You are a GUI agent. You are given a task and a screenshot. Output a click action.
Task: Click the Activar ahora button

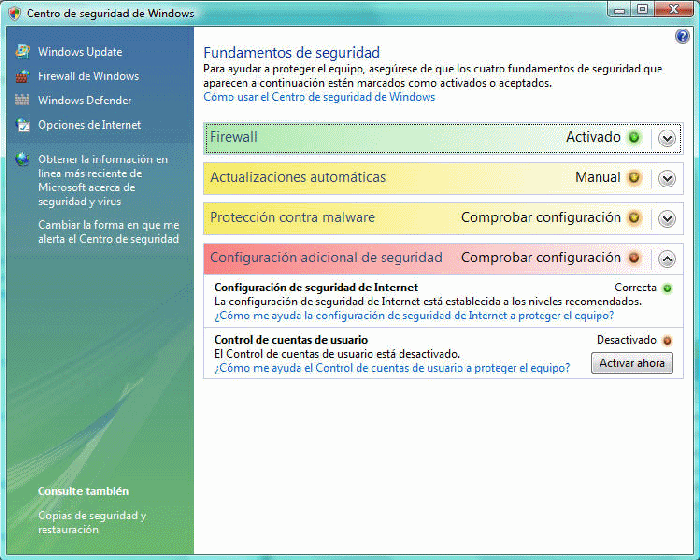pos(632,363)
